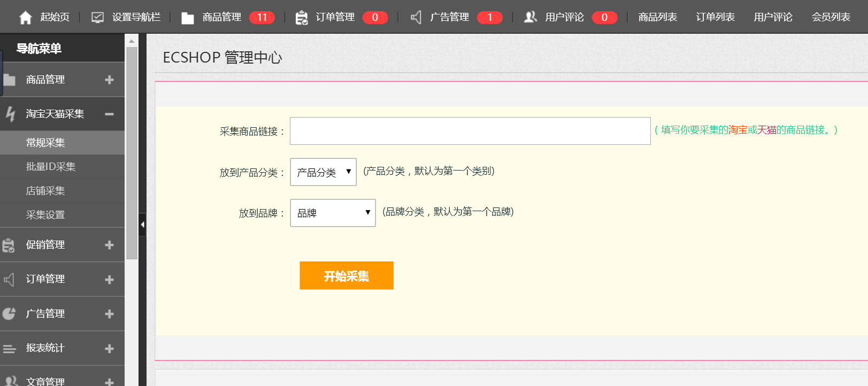
Task: Click the people icon beside 文章管理
Action: coord(10,381)
